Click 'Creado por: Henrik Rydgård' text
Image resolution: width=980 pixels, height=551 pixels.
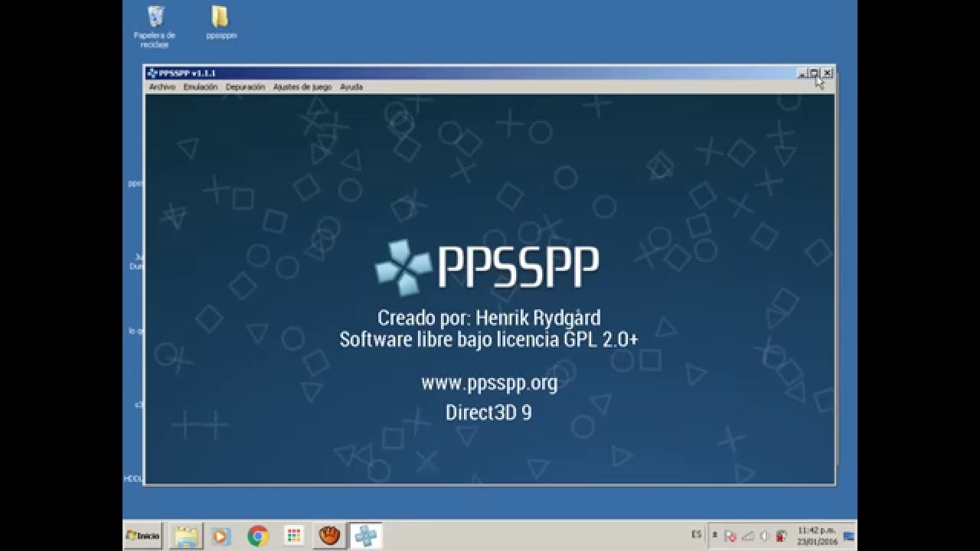point(489,317)
